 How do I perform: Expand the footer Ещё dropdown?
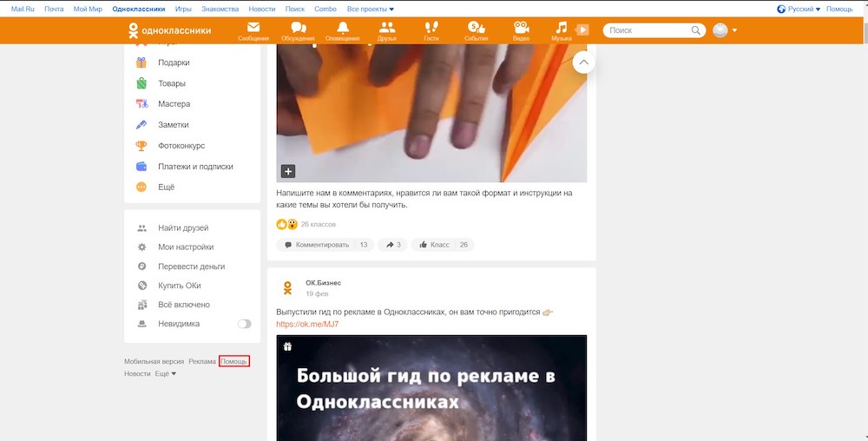(x=165, y=373)
